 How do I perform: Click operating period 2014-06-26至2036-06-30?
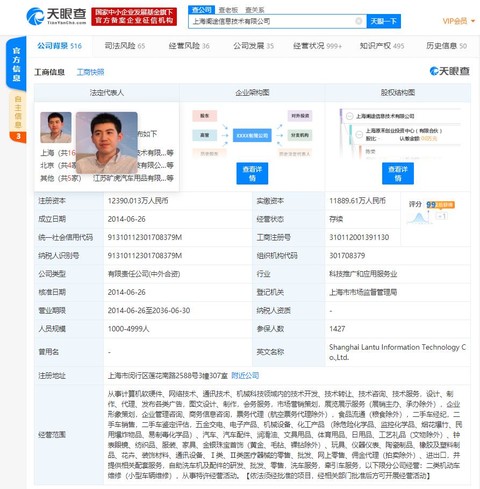point(149,311)
